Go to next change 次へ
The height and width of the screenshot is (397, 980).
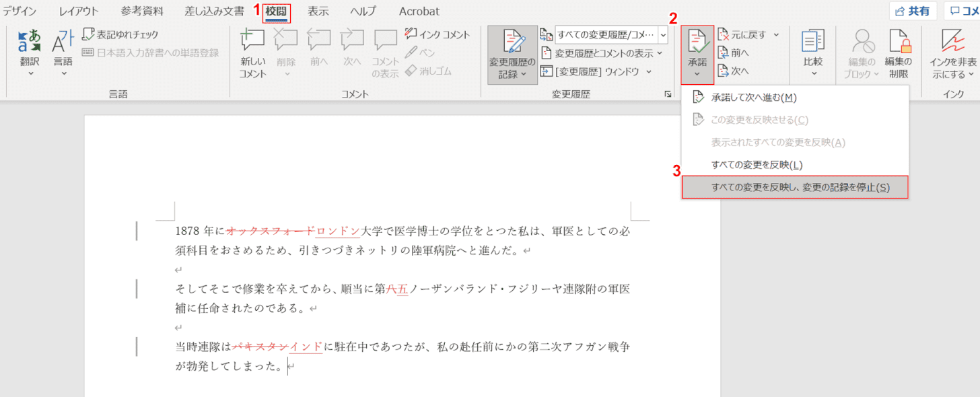click(734, 71)
